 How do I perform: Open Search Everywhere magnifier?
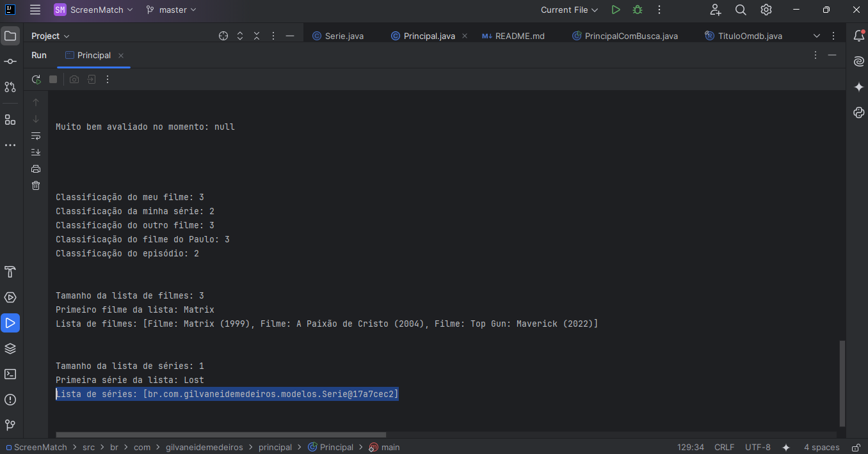(741, 10)
